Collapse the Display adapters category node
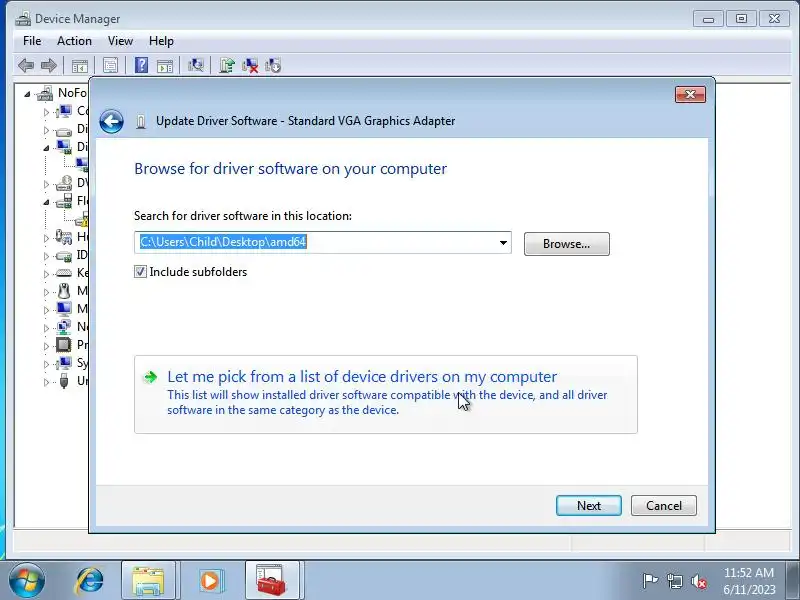The image size is (800, 600). click(x=46, y=148)
